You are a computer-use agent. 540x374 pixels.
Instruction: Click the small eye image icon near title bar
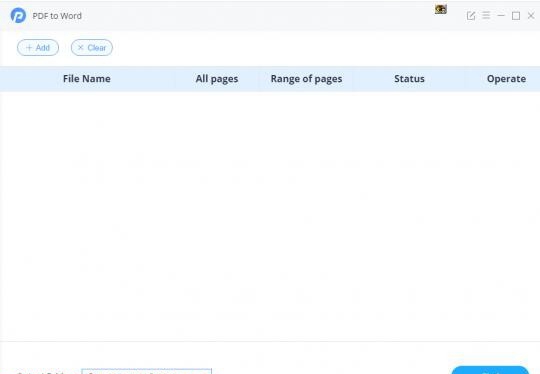tap(440, 9)
